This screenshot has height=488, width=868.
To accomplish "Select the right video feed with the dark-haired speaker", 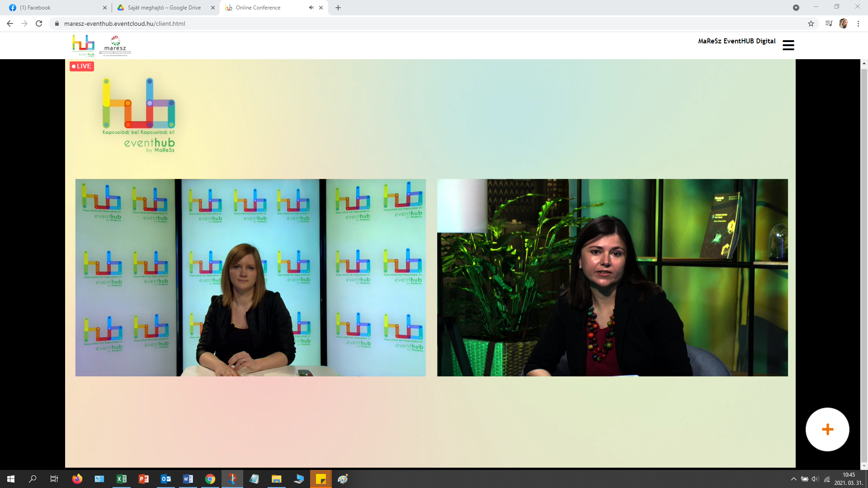I will (x=612, y=277).
